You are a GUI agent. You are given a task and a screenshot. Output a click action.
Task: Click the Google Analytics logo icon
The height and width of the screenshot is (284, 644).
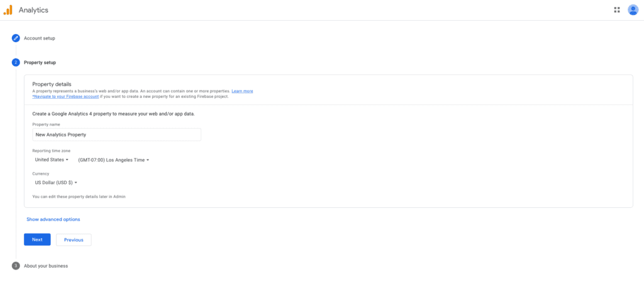[x=8, y=10]
